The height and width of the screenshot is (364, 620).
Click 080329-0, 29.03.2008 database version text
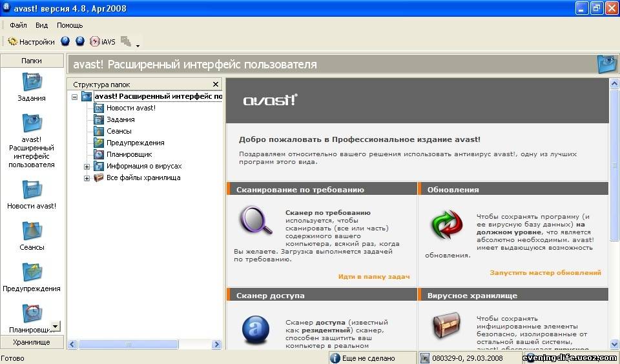tap(468, 358)
